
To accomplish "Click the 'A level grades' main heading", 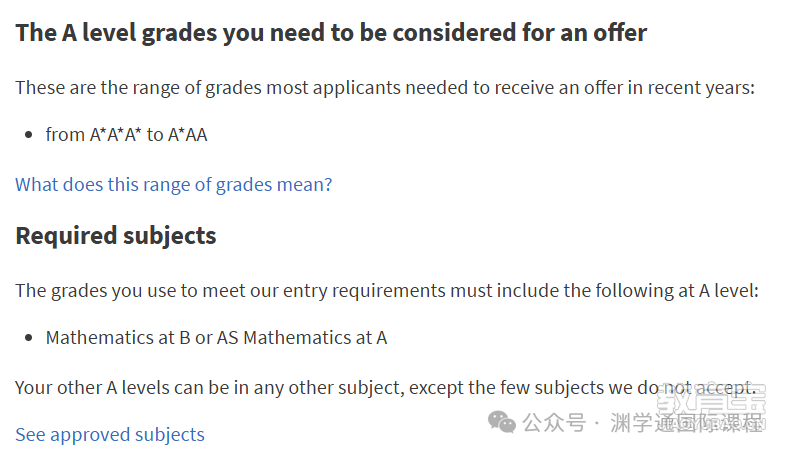I will 331,33.
